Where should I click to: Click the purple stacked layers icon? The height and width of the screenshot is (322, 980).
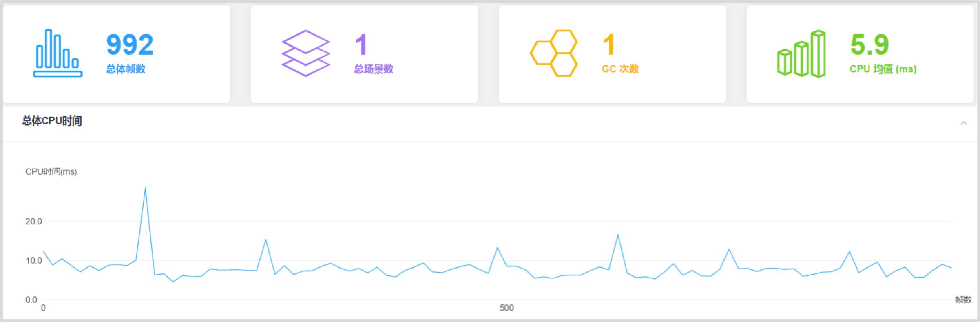[305, 53]
